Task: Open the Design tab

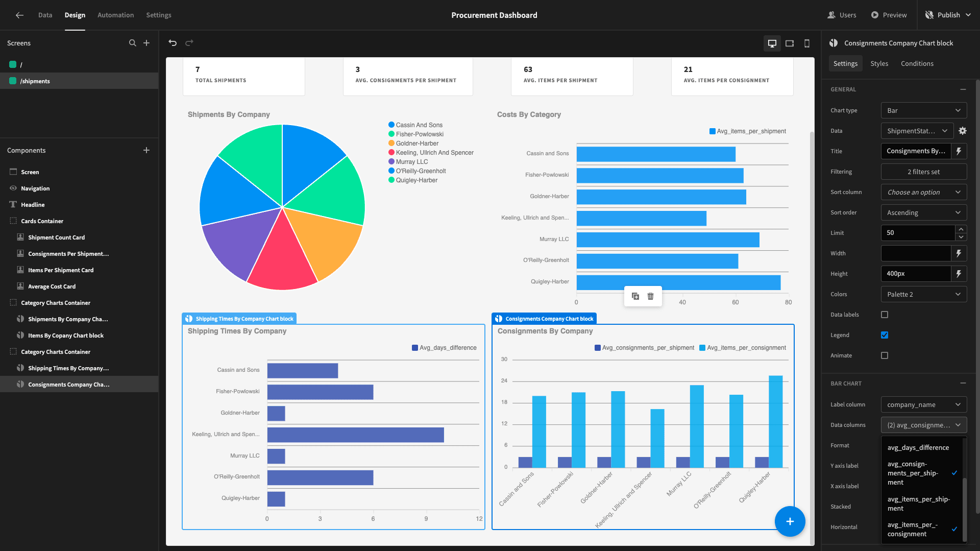Action: [75, 15]
